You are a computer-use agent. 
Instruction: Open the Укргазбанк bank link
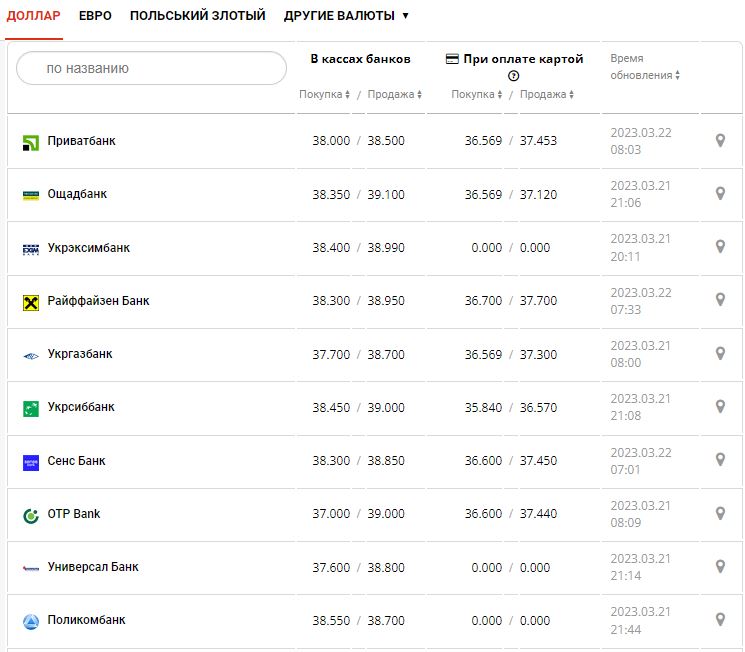click(x=80, y=354)
